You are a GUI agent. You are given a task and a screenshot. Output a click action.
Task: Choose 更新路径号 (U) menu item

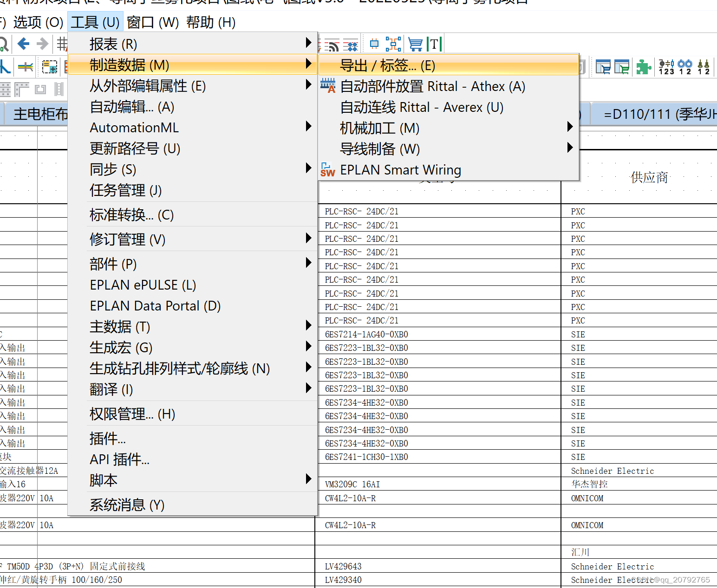[x=193, y=149]
